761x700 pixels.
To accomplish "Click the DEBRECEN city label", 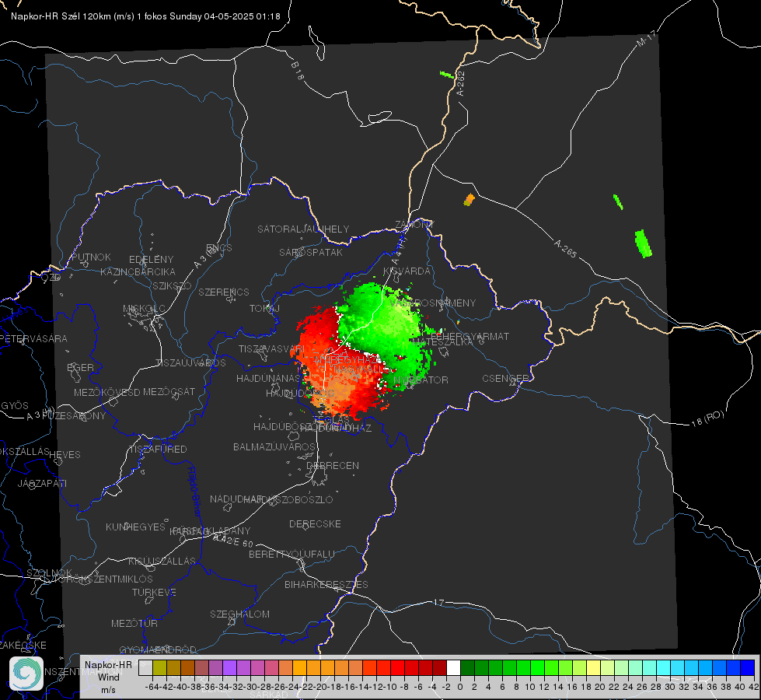I will click(333, 465).
